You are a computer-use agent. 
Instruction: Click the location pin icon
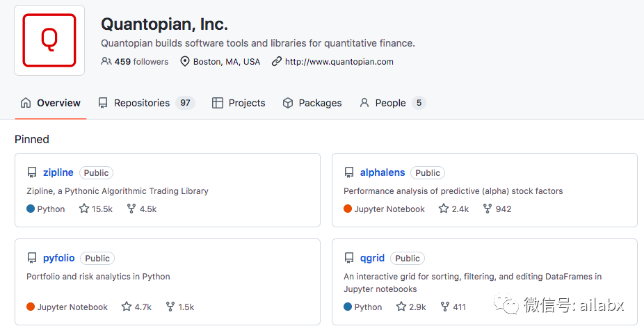[x=185, y=62]
